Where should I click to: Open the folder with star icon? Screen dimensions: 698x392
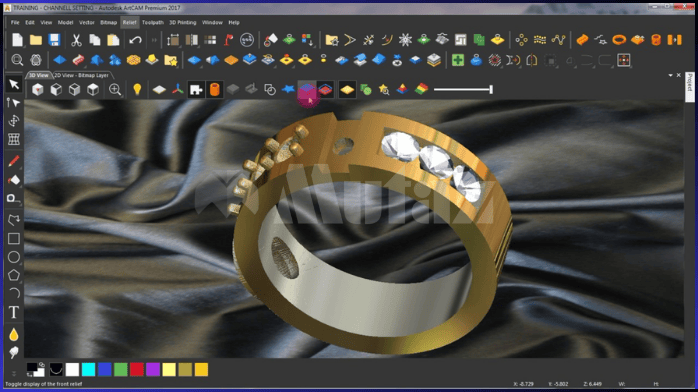(x=170, y=60)
